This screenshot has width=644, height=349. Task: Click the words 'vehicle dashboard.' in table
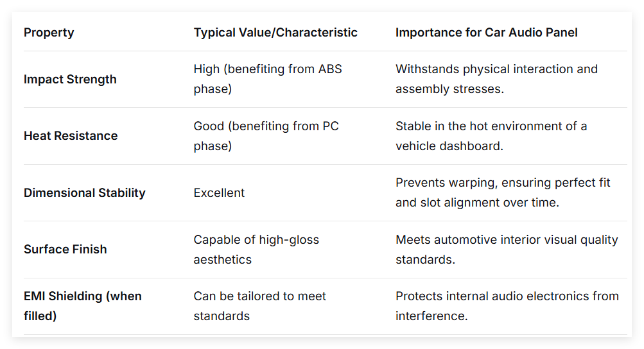point(449,146)
